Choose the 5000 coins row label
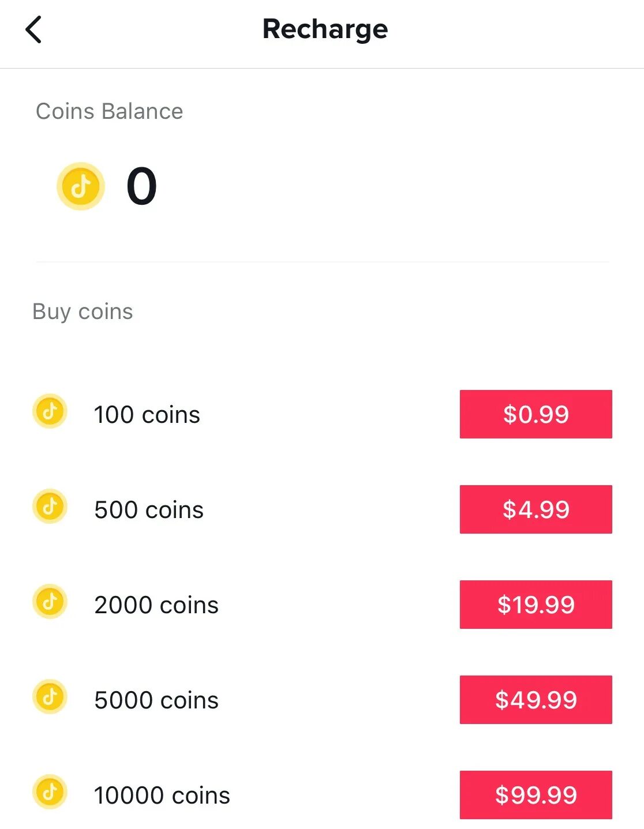The image size is (644, 829). 156,700
